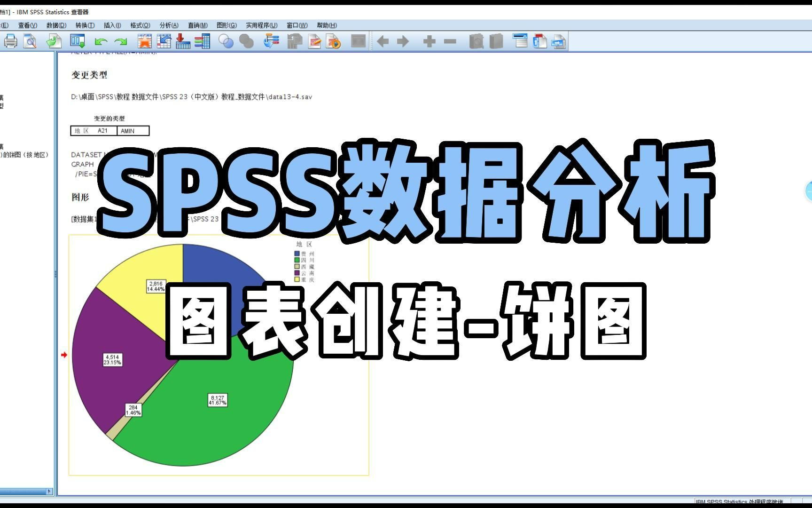812x508 pixels.
Task: Promote outline item with left arrow
Action: [383, 41]
